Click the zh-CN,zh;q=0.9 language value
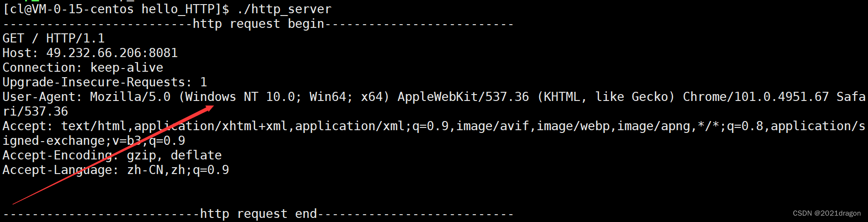The image size is (868, 222). tap(178, 170)
